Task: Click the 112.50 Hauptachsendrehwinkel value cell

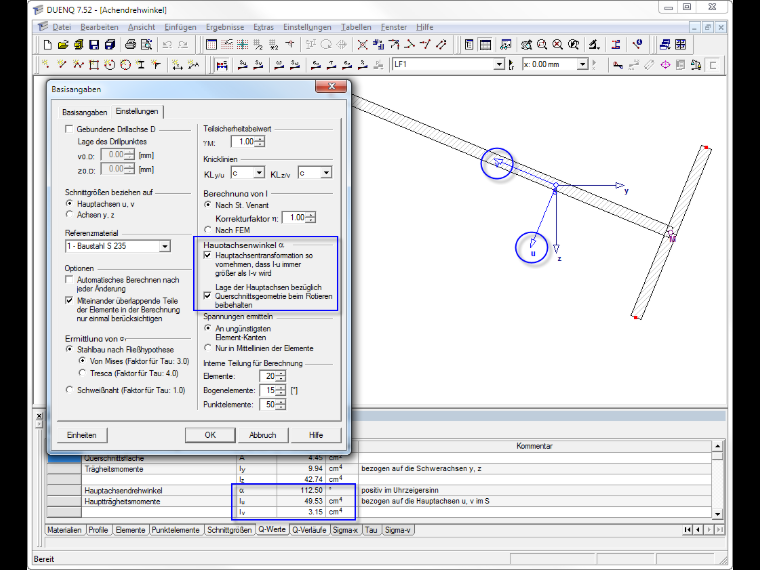Action: coord(300,490)
